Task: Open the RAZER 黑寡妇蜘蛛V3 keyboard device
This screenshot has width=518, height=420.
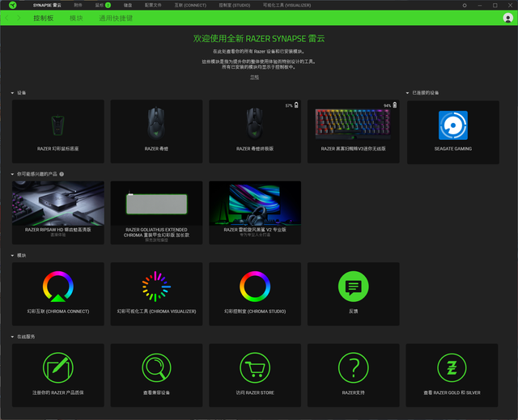Action: pos(354,131)
